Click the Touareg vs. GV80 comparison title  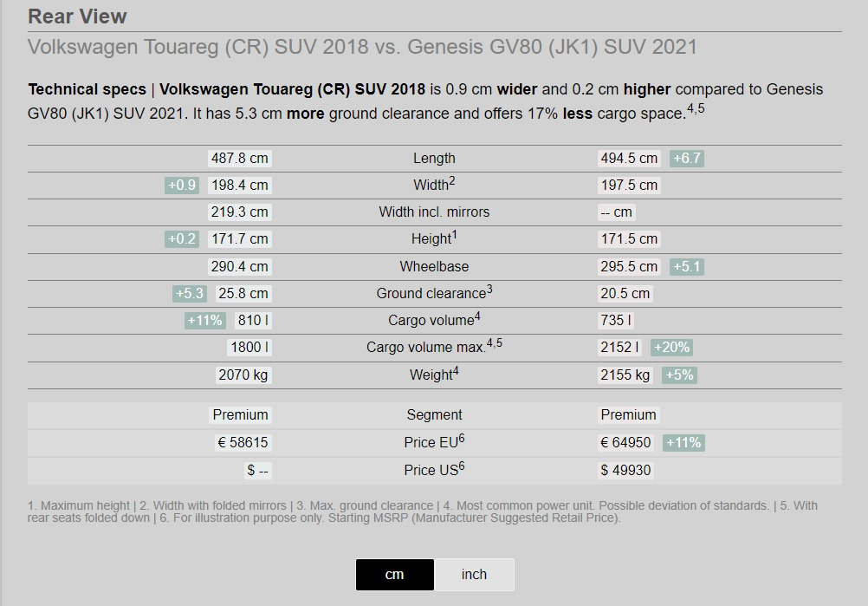pos(363,47)
